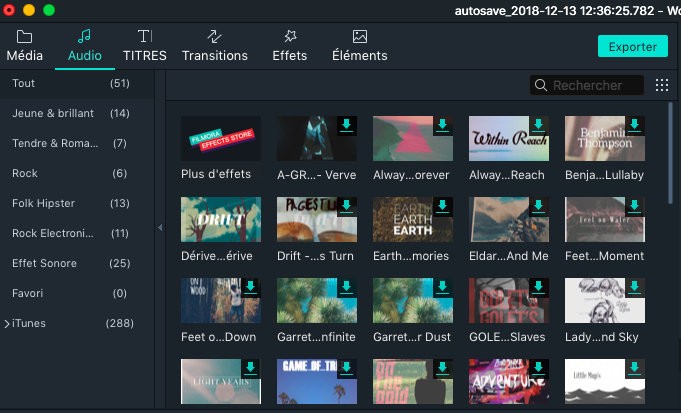Image resolution: width=681 pixels, height=413 pixels.
Task: Download GOLE...Slaves track
Action: 539,287
